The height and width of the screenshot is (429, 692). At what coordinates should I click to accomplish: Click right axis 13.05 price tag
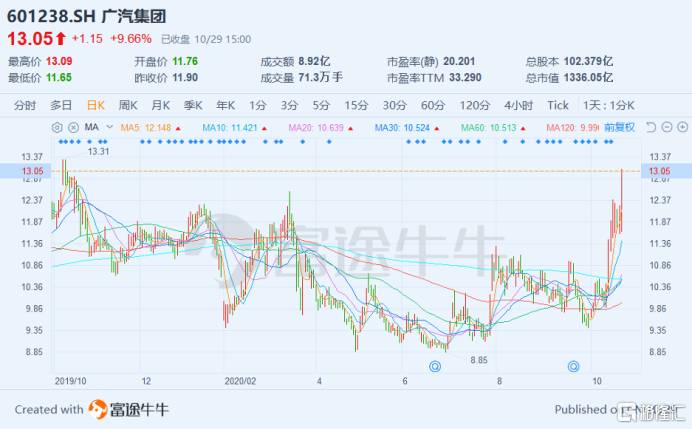coord(666,171)
